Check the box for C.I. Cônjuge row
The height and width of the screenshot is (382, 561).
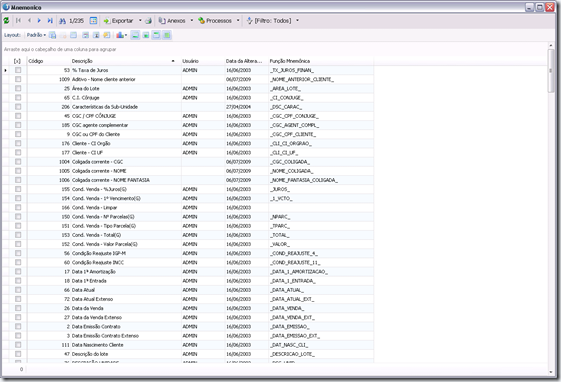pyautogui.click(x=18, y=98)
